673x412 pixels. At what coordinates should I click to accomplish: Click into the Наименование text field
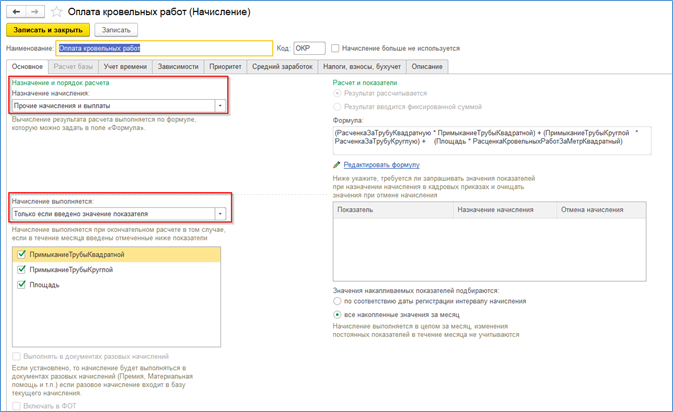[x=164, y=48]
